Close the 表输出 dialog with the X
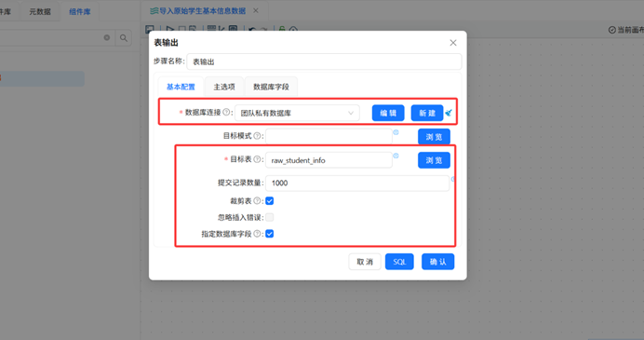 [453, 43]
